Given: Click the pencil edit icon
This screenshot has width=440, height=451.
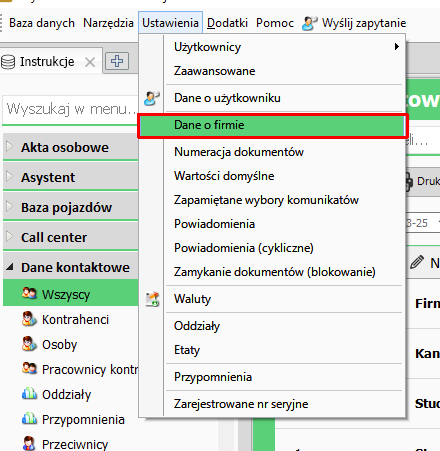Looking at the screenshot, I should (x=417, y=262).
